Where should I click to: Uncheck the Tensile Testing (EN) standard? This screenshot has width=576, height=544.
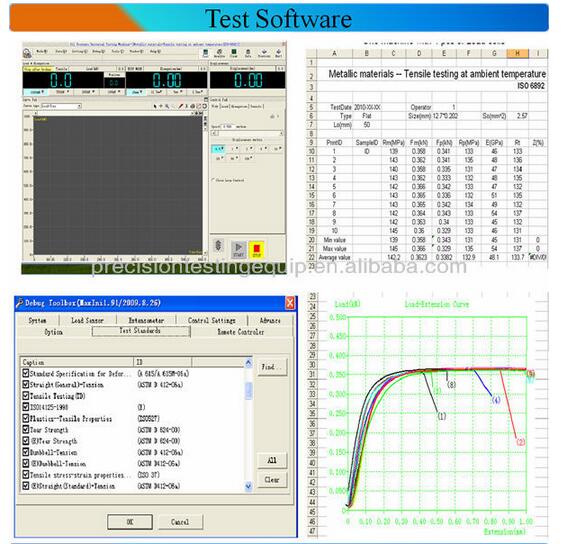point(26,396)
